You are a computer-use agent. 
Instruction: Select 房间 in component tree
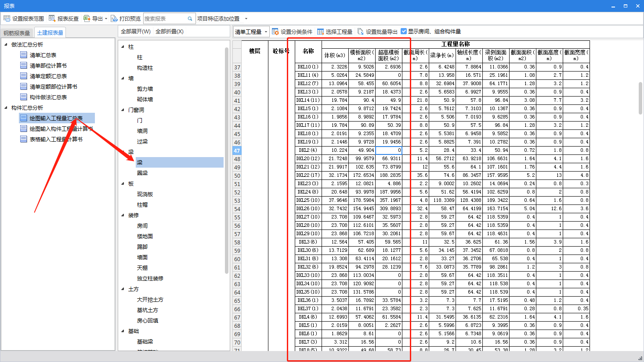click(142, 226)
